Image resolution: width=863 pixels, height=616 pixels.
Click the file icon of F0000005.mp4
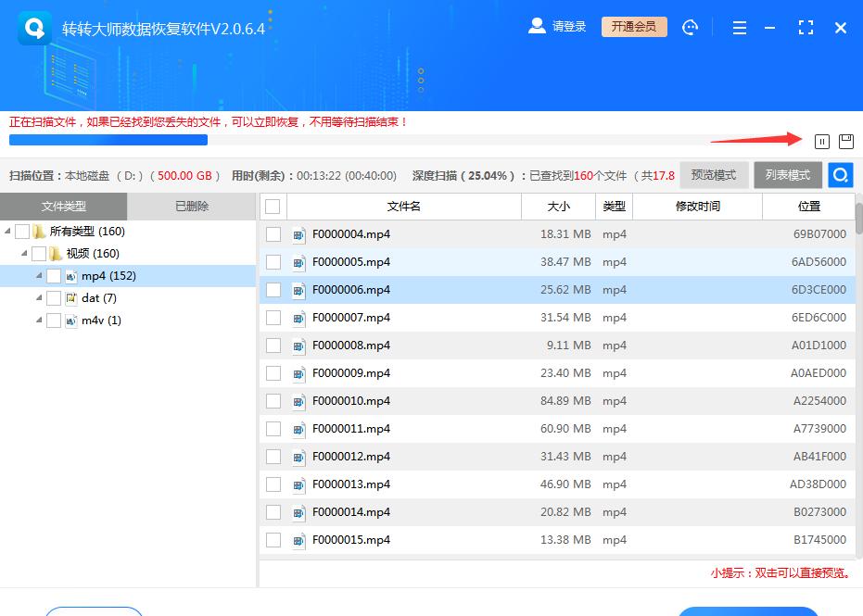pyautogui.click(x=298, y=262)
